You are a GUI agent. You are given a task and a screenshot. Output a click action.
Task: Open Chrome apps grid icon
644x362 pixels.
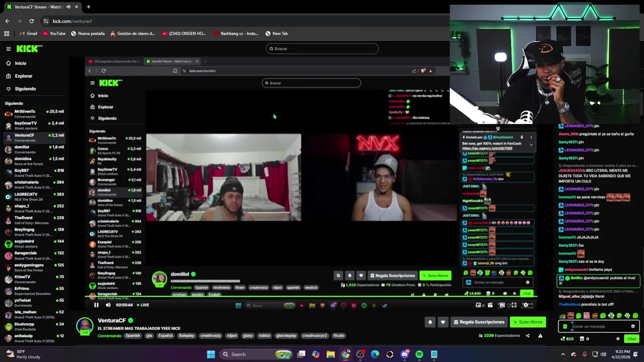tap(7, 34)
